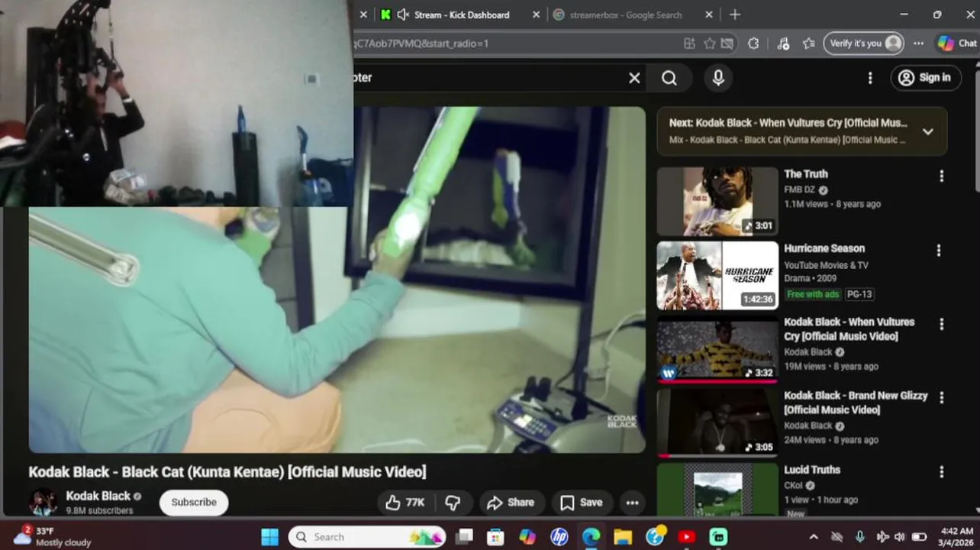Screen dimensions: 980x550
Task: Dislike the video with thumbs-down icon
Action: 453,502
